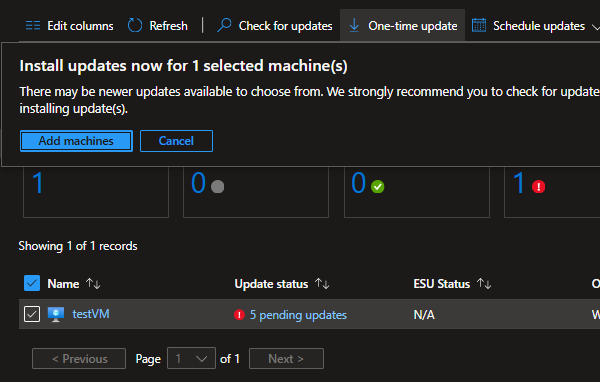Click the testVM virtual machine icon
The image size is (600, 382).
56,314
